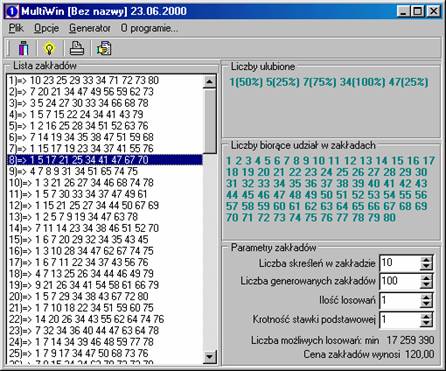The image size is (446, 371).
Task: Select bet row 23 starting 7 32 34
Action: click(105, 330)
